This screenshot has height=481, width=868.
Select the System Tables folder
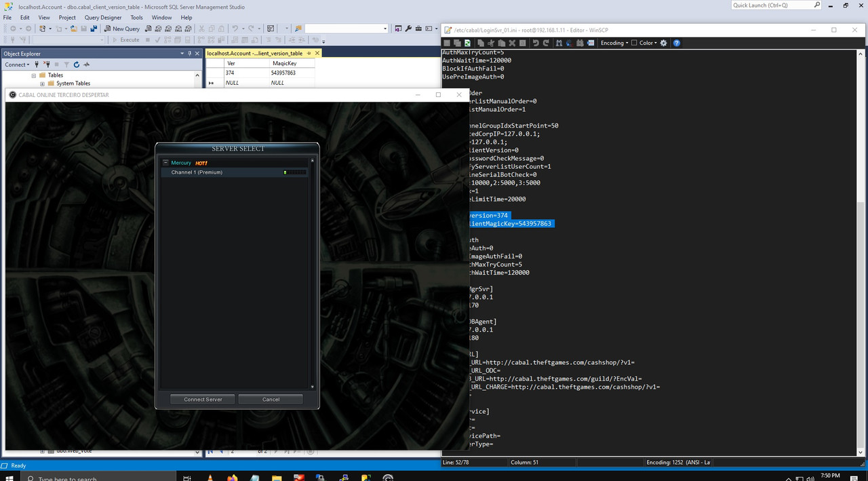tap(73, 83)
